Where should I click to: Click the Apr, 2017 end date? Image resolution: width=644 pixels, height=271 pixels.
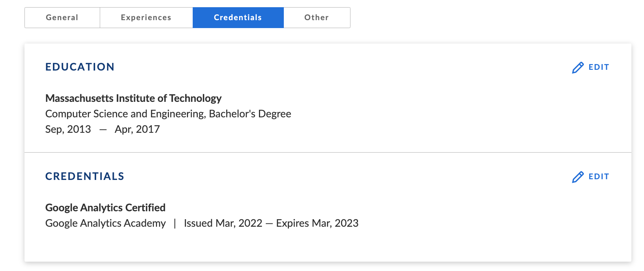pyautogui.click(x=137, y=129)
